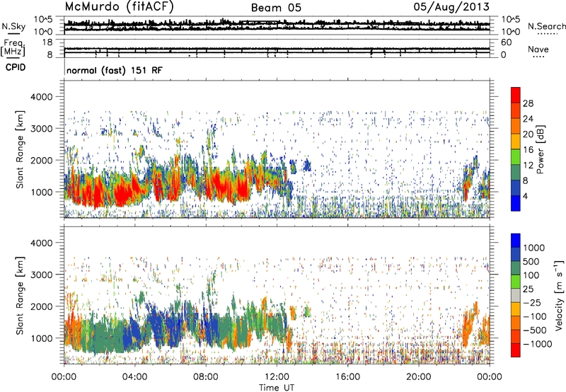Click the 12:00 time axis tick label
This screenshot has height=392, width=566.
[x=277, y=377]
